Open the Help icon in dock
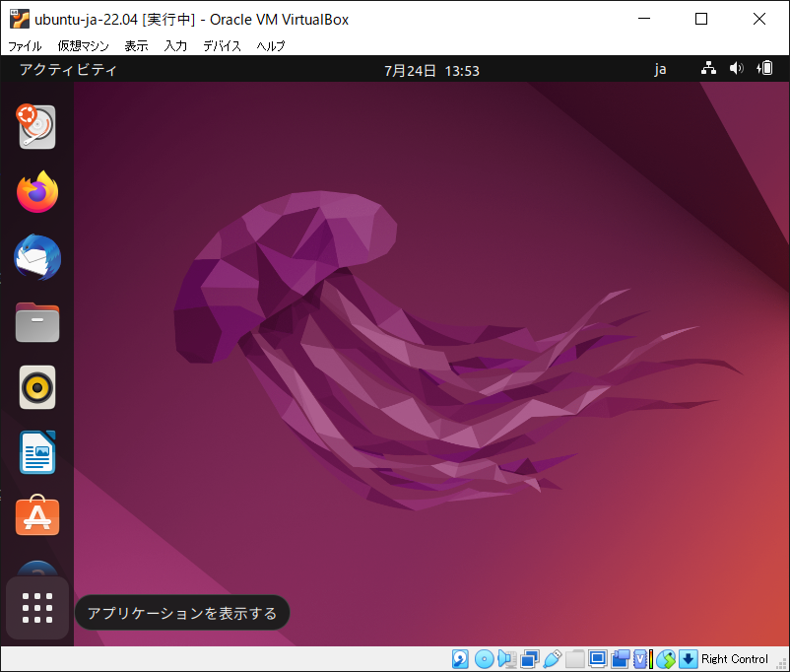Viewport: 790px width, 672px height. click(x=37, y=569)
